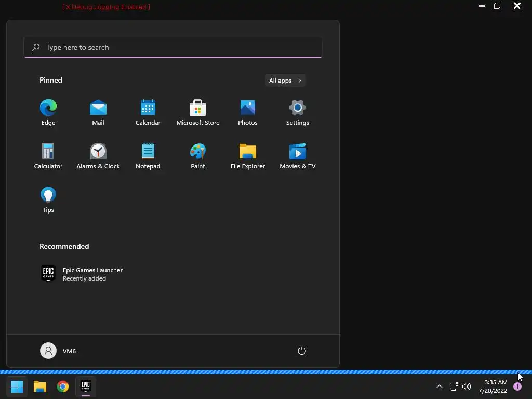
Task: Click the X Debug Logging Enabled label
Action: tap(106, 7)
